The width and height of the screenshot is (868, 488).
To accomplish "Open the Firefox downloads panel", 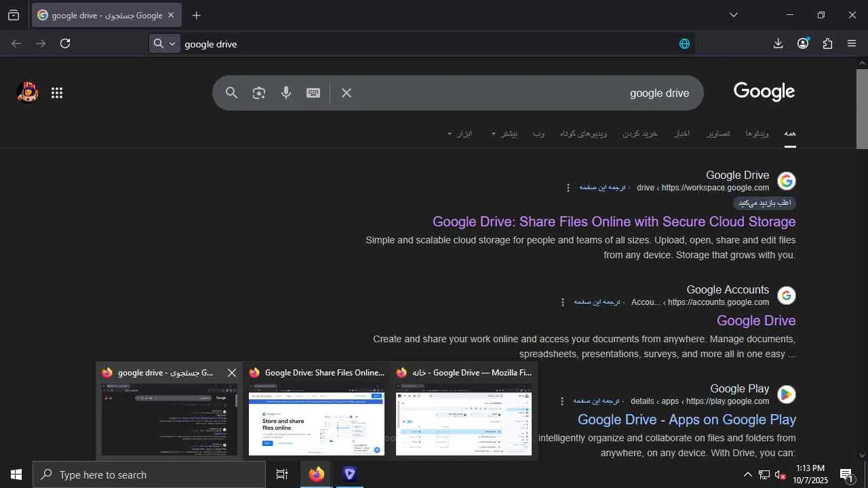I will click(778, 43).
